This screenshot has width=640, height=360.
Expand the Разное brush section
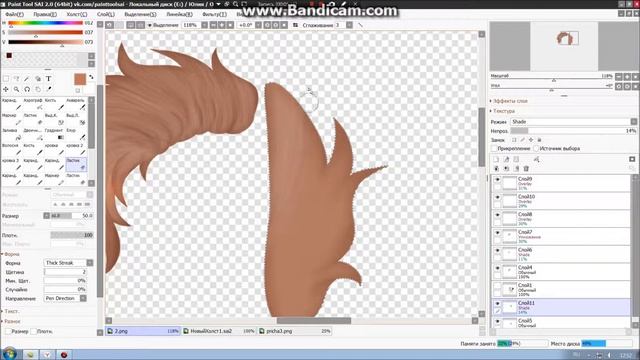11,321
